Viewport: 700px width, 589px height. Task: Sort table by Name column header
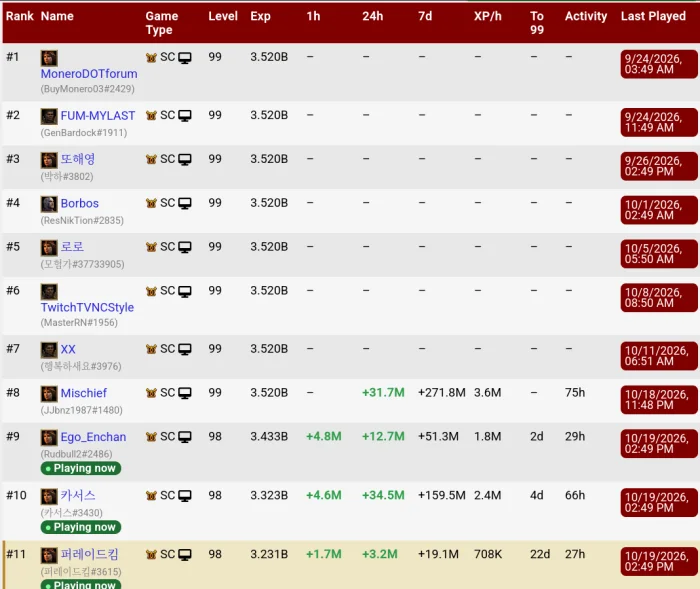coord(57,17)
